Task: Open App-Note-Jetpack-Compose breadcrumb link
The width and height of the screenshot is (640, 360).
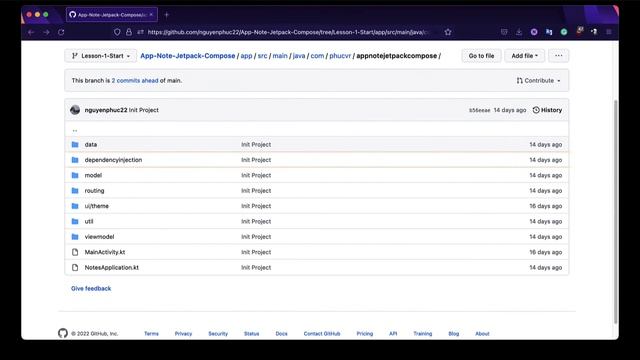Action: [188, 56]
